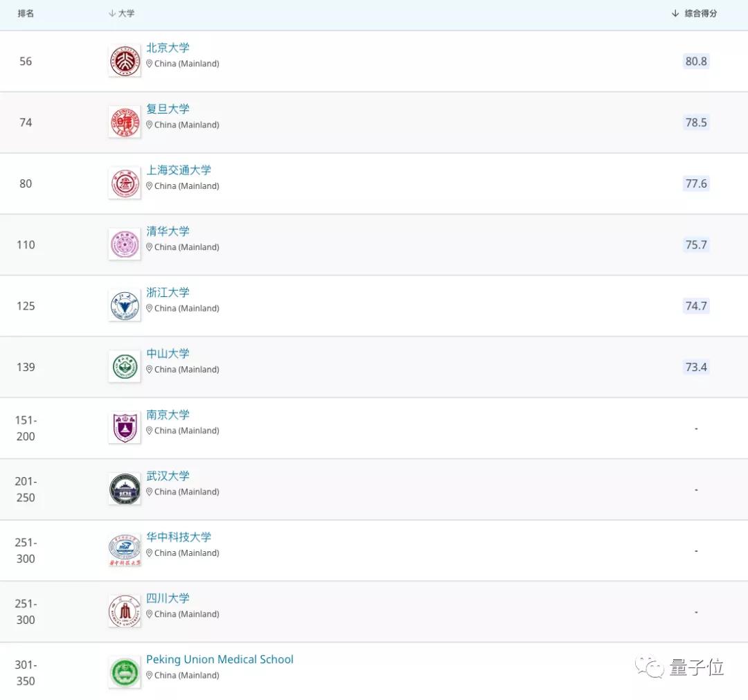Click the Nanjing University purple shield logo
Viewport: 748px width, 700px height.
point(124,427)
